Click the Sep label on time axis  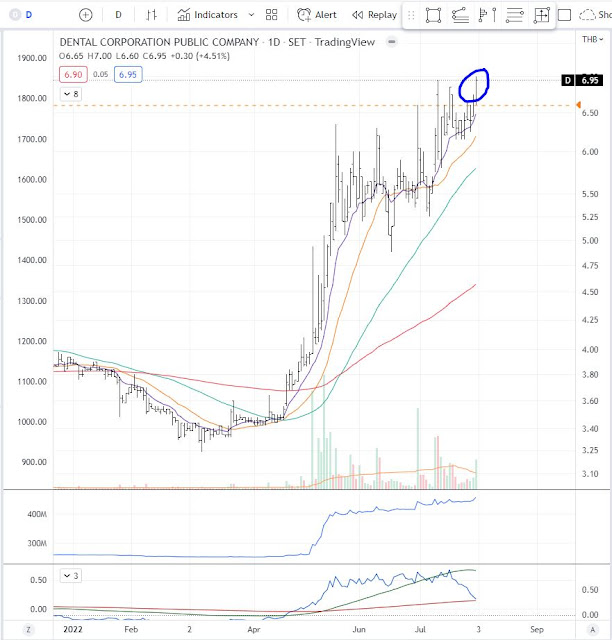click(537, 629)
